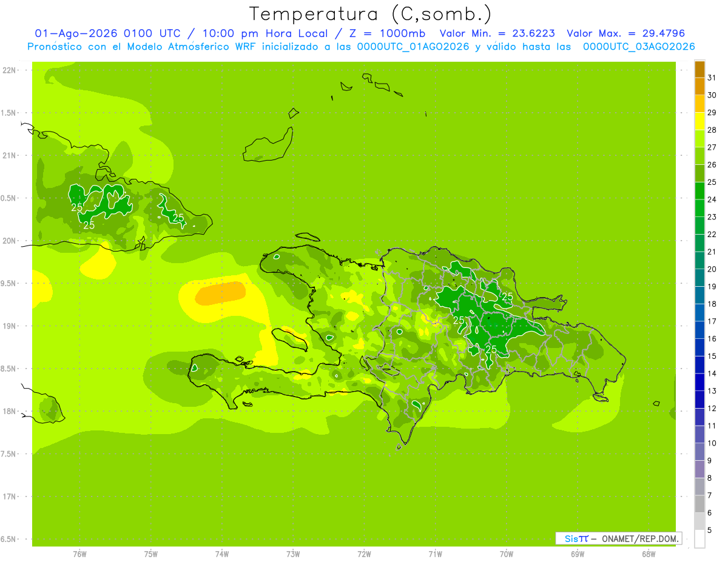Click the '73W' longitude label
Screen dimensions: 728x562
[293, 554]
